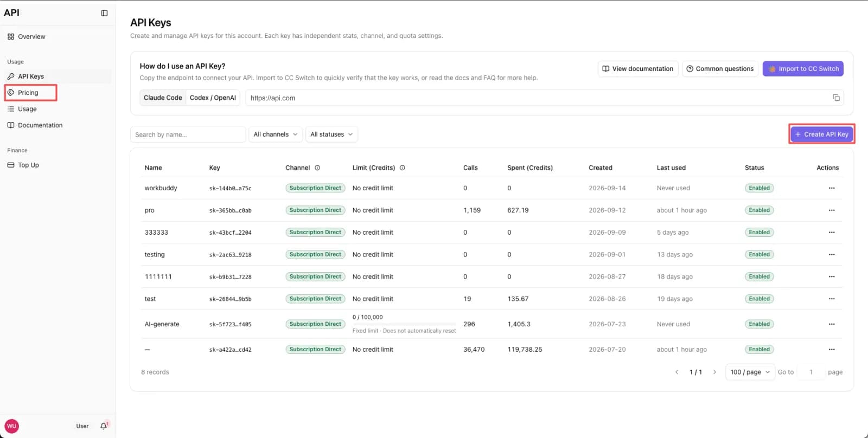Open actions menu for 1111111 key
This screenshot has height=438, width=868.
[832, 276]
